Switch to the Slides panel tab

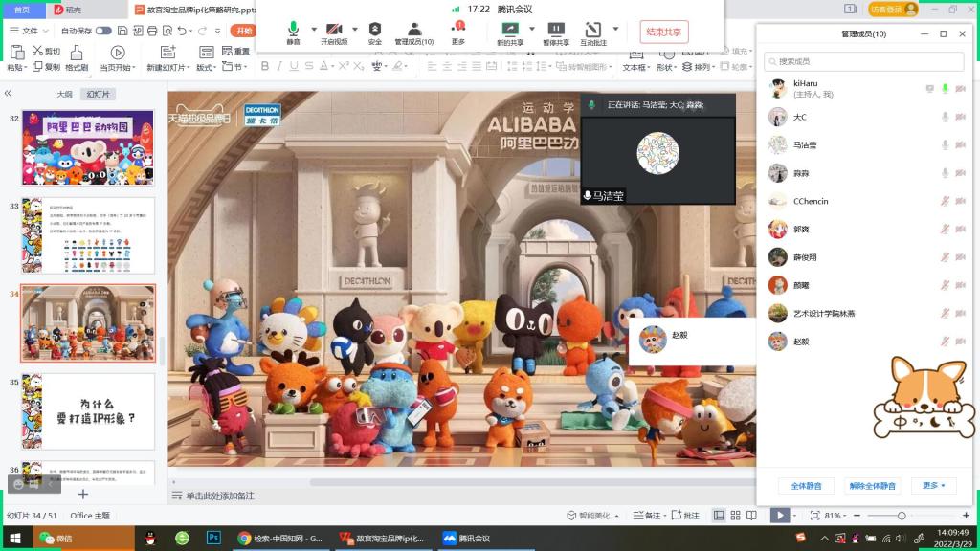(x=99, y=94)
